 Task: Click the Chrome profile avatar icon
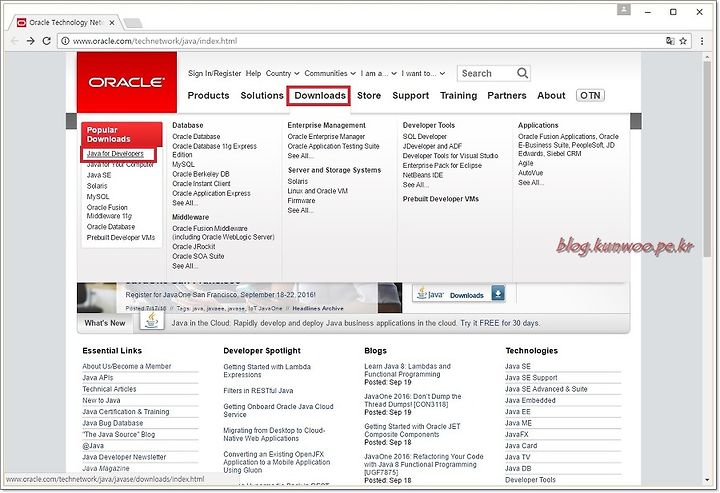point(624,10)
